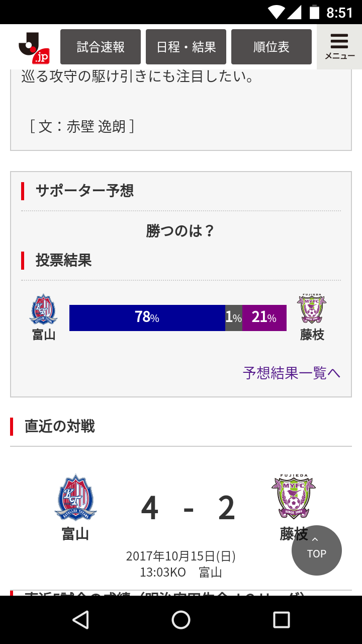Screen dimensions: 362x644
Task: Tap the J.League logo icon
Action: pos(34,47)
